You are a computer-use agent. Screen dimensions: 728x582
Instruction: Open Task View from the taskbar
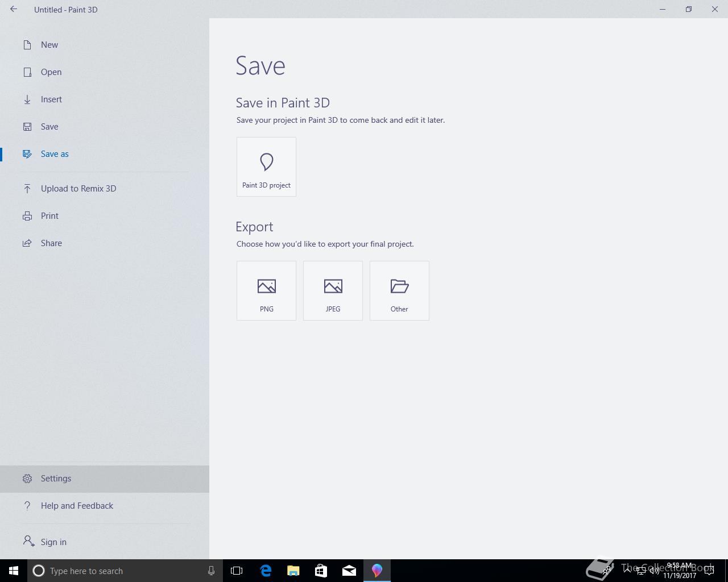[237, 571]
